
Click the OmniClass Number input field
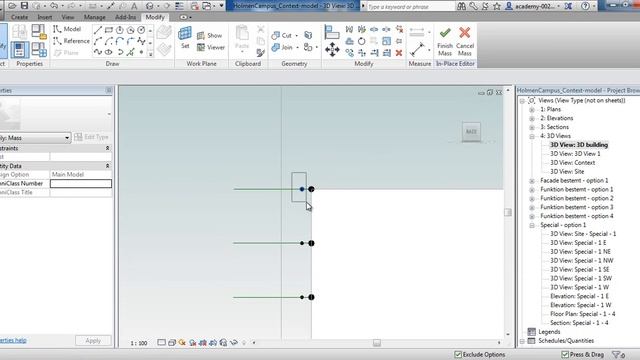(x=81, y=184)
